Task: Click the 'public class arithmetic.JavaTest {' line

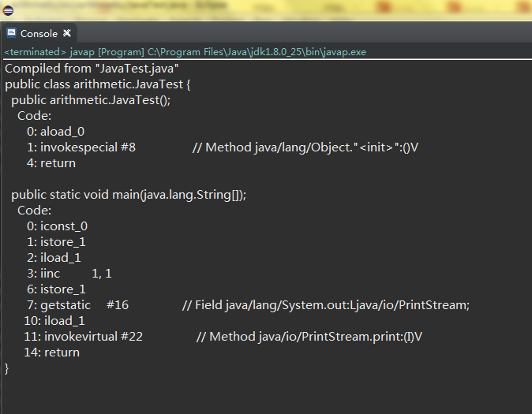Action: tap(98, 84)
